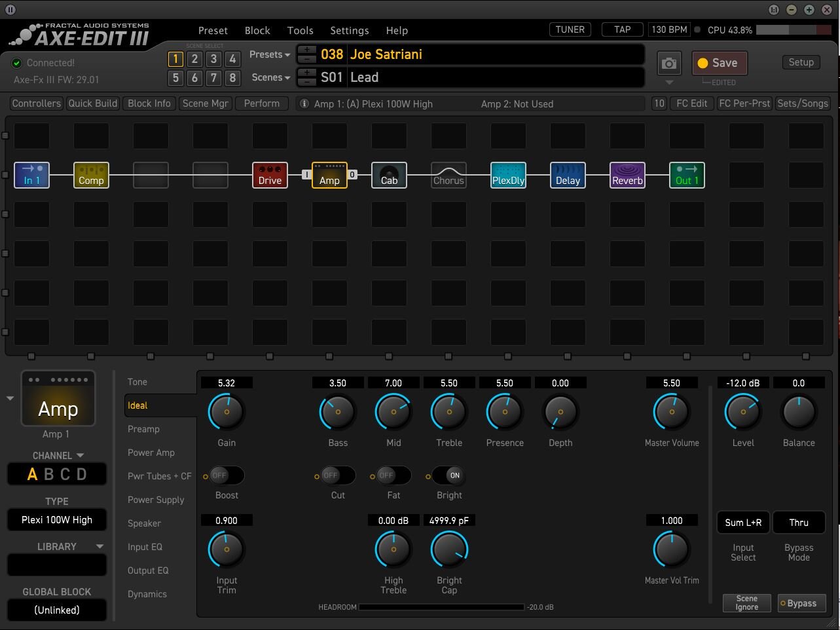Viewport: 840px width, 630px height.
Task: Select the Out 1 block
Action: point(687,175)
